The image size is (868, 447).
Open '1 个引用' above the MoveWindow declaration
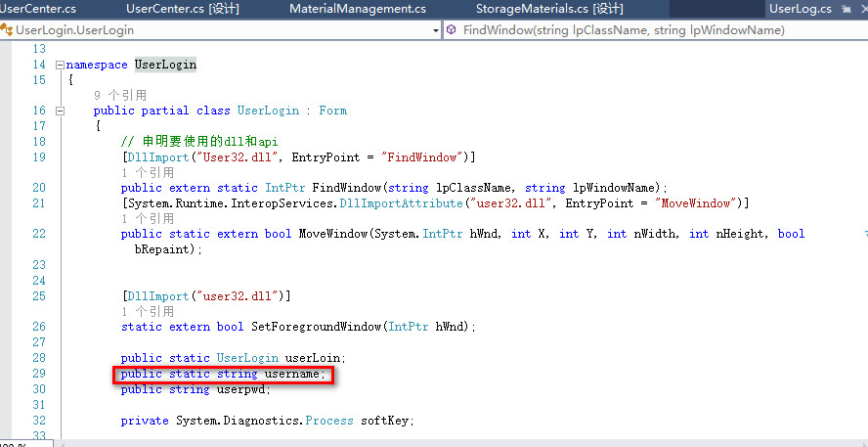click(x=148, y=218)
